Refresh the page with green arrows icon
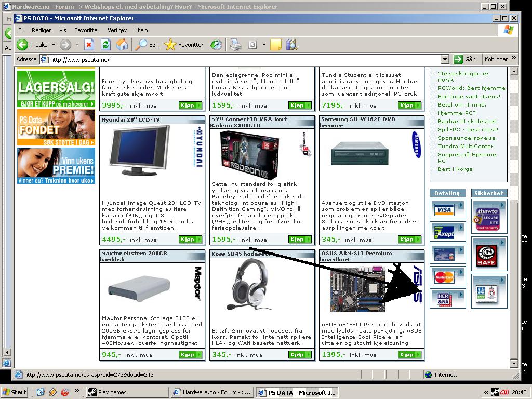This screenshot has height=399, width=532. pyautogui.click(x=106, y=45)
